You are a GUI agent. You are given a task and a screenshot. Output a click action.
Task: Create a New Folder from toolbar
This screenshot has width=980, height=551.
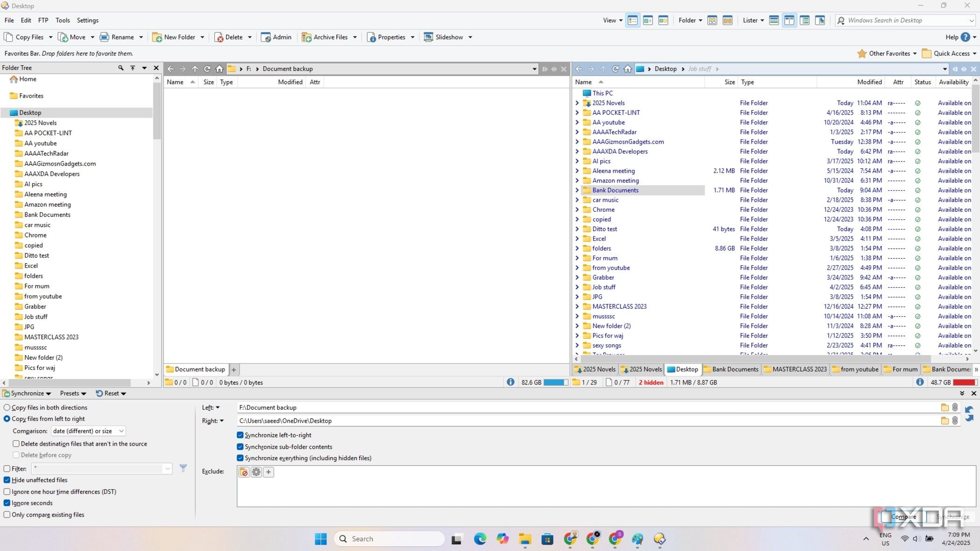174,37
